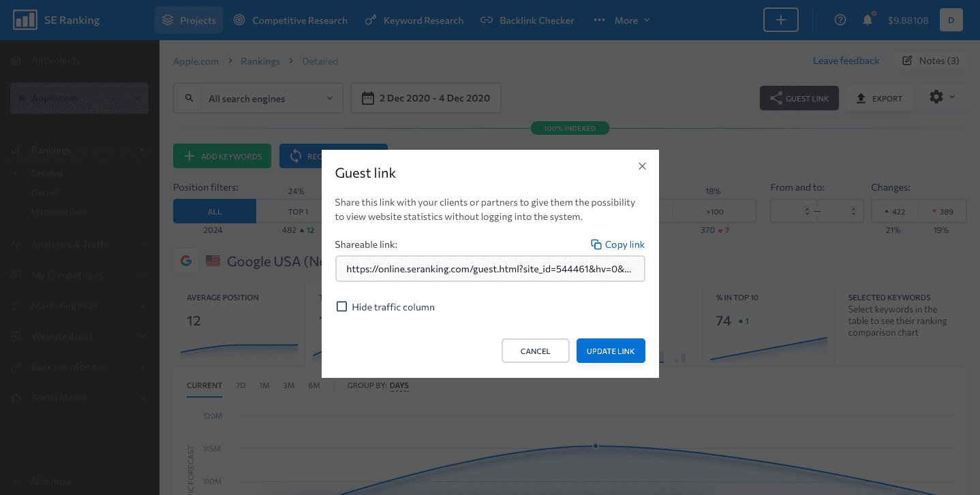Select 6M chart period
980x495 pixels.
[314, 385]
